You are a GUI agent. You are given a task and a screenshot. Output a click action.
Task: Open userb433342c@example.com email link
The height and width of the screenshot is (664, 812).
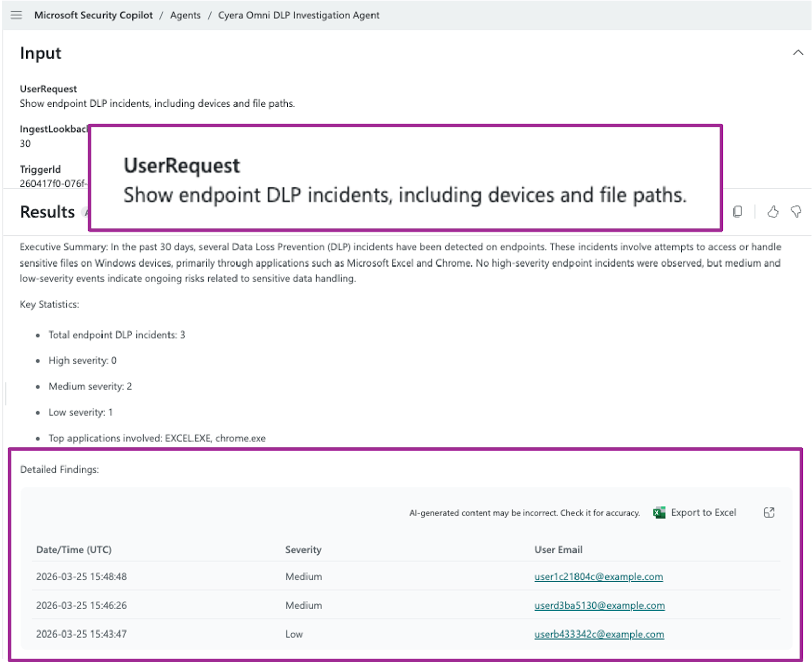(599, 634)
